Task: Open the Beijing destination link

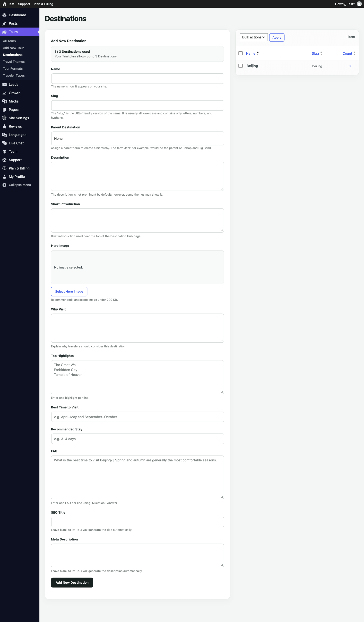Action: point(252,66)
